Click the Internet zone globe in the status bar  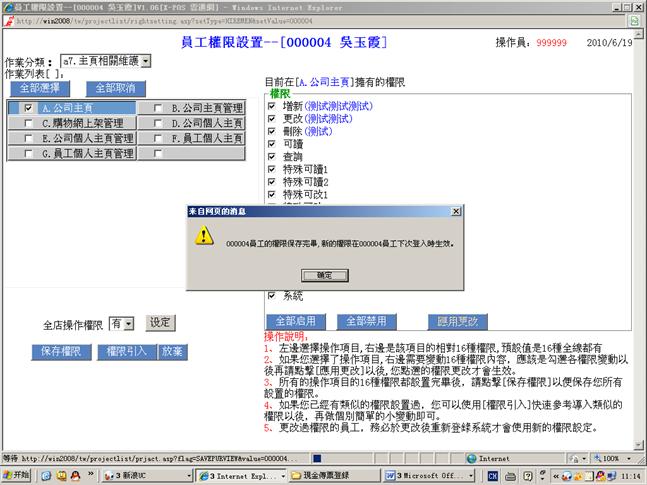(470, 458)
